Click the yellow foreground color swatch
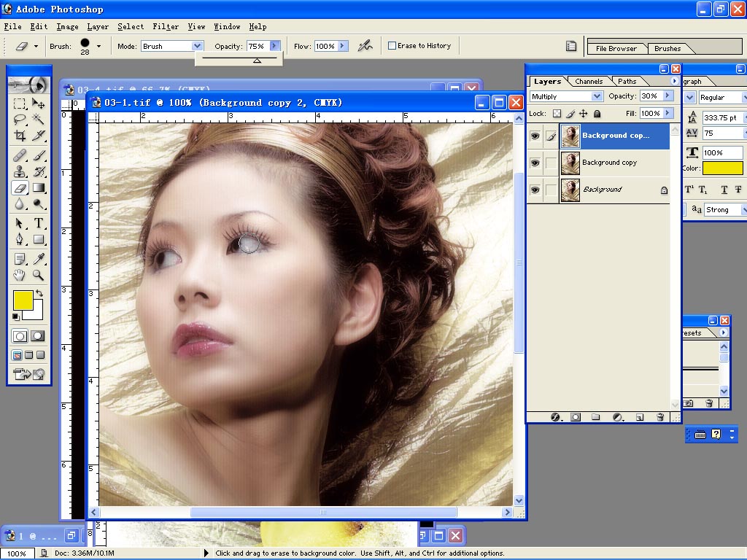The height and width of the screenshot is (560, 747). click(x=22, y=300)
